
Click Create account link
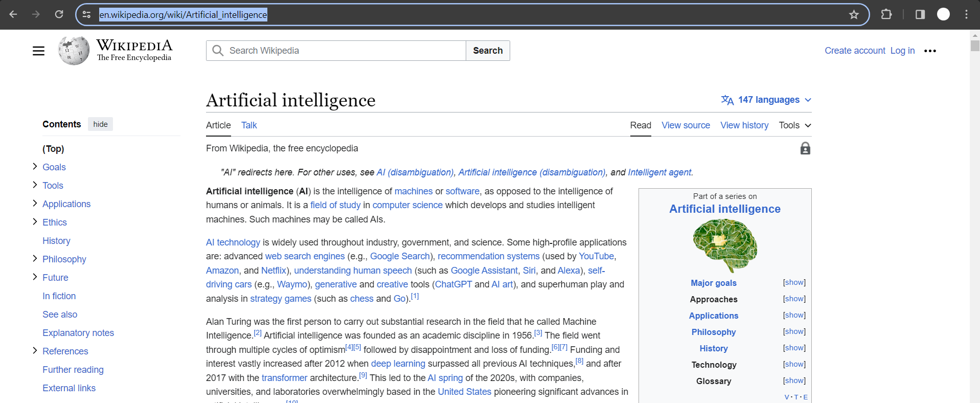[x=855, y=51]
